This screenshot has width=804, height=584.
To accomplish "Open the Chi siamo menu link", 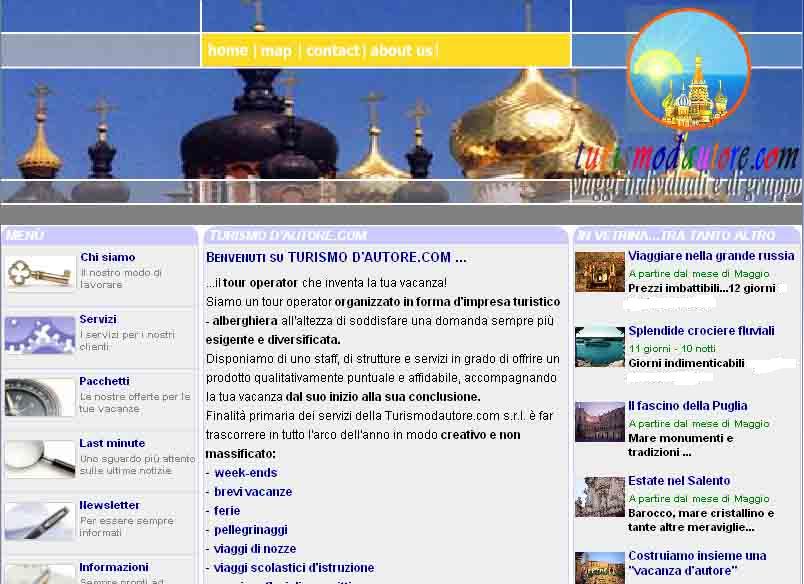I will (x=108, y=257).
